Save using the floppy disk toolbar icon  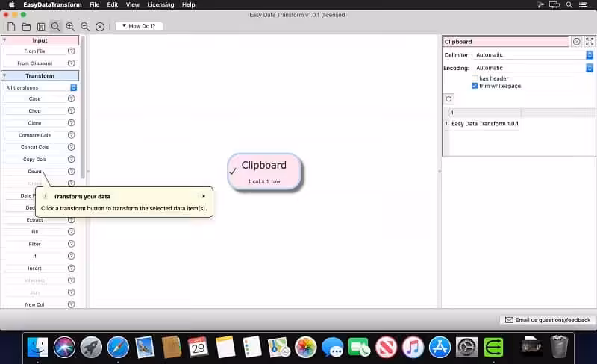(41, 26)
